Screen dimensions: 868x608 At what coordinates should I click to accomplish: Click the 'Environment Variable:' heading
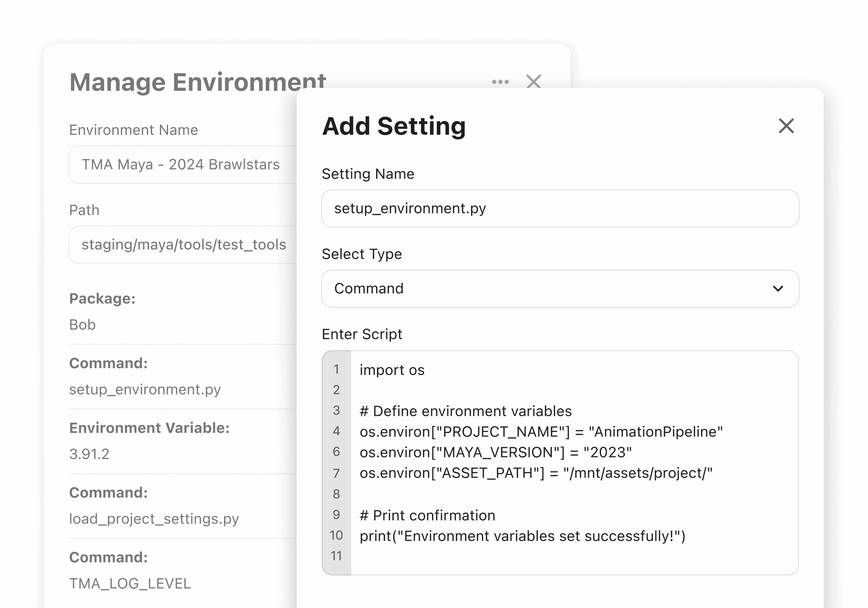pyautogui.click(x=149, y=428)
